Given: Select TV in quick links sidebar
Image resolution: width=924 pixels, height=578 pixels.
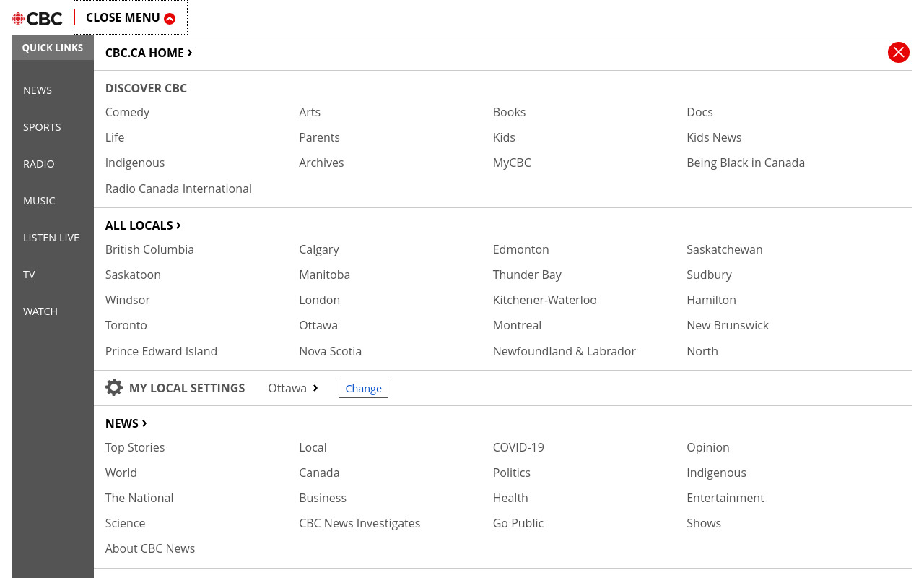Looking at the screenshot, I should tap(29, 275).
